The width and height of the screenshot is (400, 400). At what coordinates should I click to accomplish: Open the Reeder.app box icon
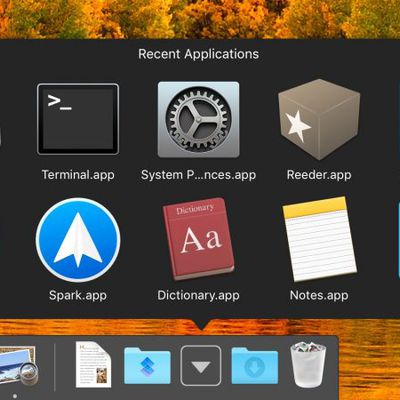pyautogui.click(x=319, y=119)
